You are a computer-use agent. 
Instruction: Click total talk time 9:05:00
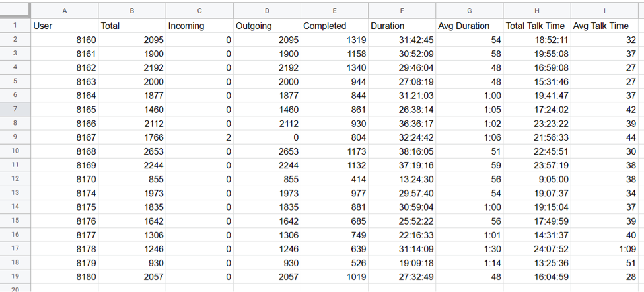pyautogui.click(x=536, y=179)
